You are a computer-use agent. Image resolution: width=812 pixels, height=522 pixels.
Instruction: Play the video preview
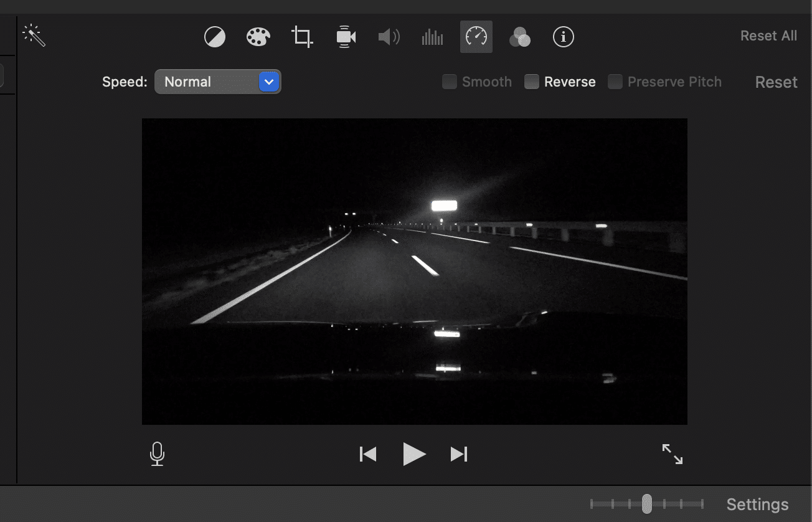[415, 453]
